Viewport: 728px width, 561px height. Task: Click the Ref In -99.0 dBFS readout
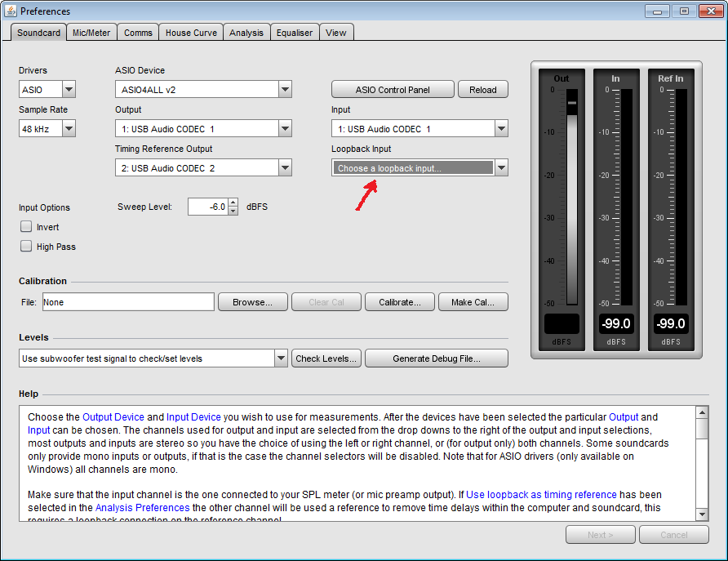[x=671, y=323]
